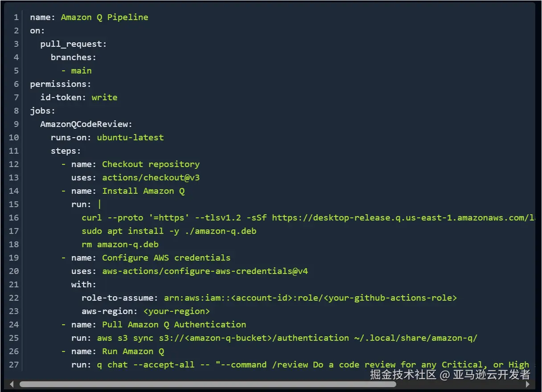542x392 pixels.
Task: Click the '<your-region>' placeholder
Action: pos(177,311)
